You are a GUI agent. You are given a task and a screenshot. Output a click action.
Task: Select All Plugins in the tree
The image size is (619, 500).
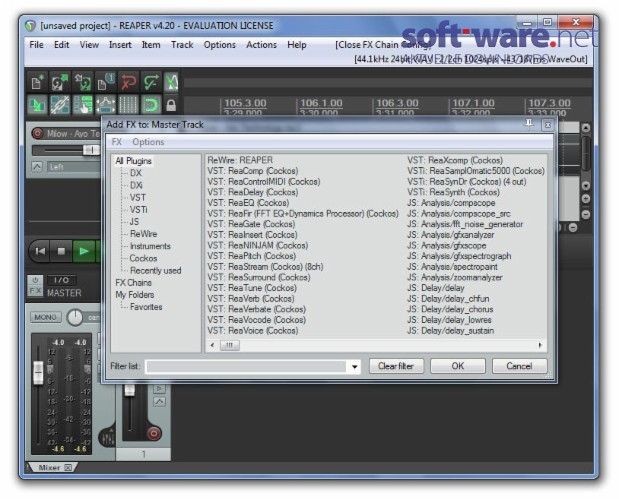coord(133,161)
